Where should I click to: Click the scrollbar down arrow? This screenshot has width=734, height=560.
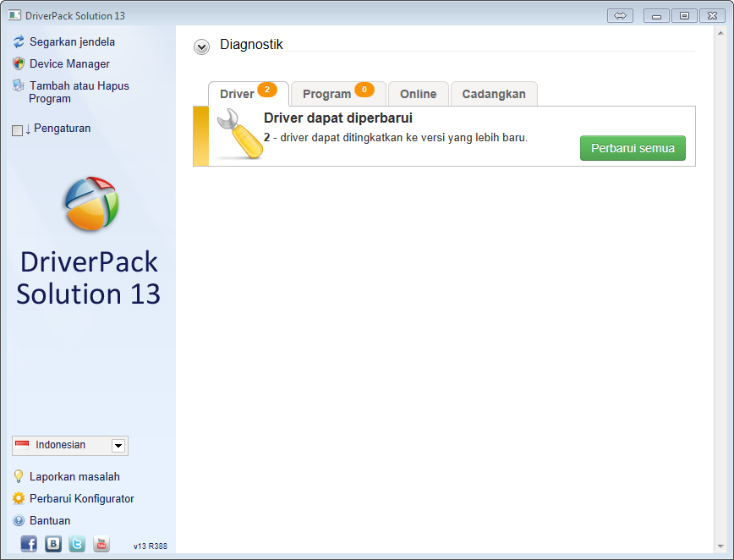point(720,546)
